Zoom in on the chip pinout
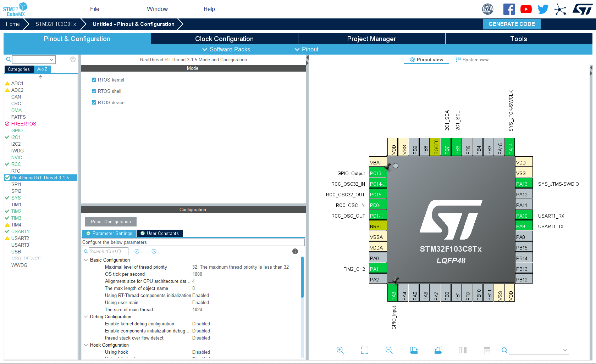The width and height of the screenshot is (596, 364). (340, 350)
